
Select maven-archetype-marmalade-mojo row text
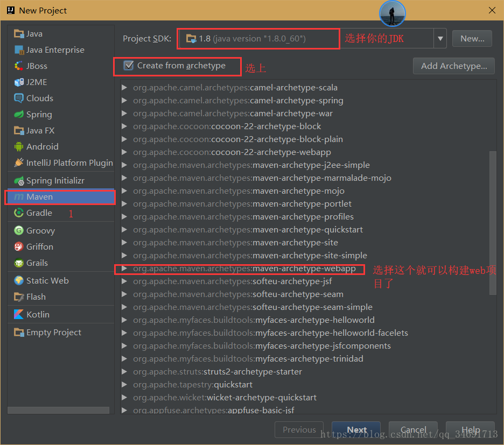pyautogui.click(x=262, y=178)
